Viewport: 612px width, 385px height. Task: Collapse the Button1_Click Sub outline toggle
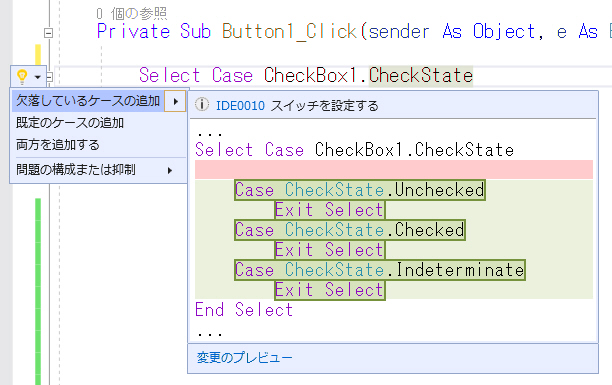coord(48,33)
